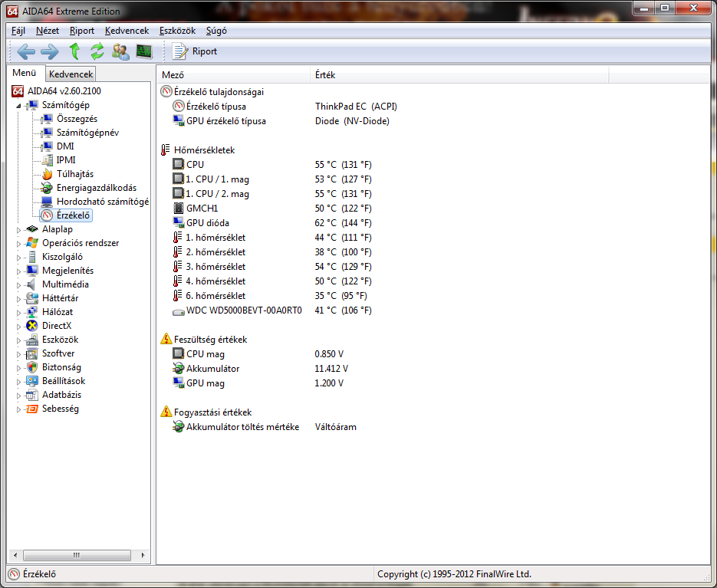
Task: Refresh the sensor readings
Action: click(x=97, y=51)
